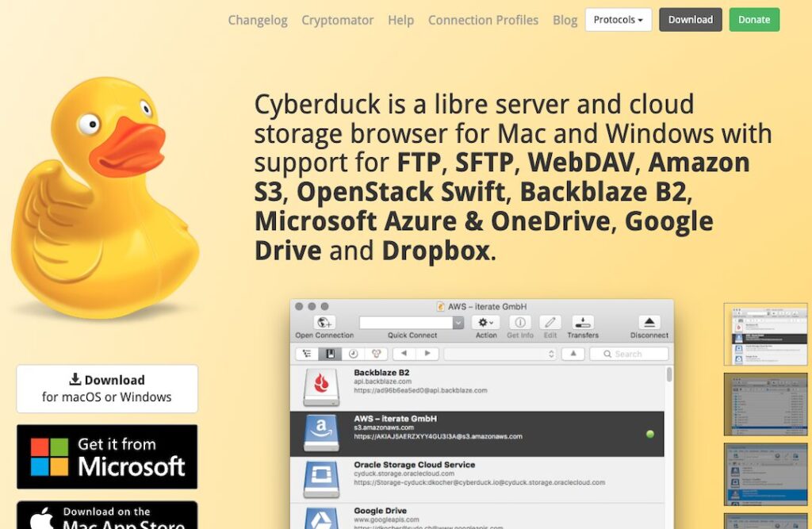Expand the Quick Connect dropdown arrow
Viewport: 812px width, 529px height.
tap(458, 323)
